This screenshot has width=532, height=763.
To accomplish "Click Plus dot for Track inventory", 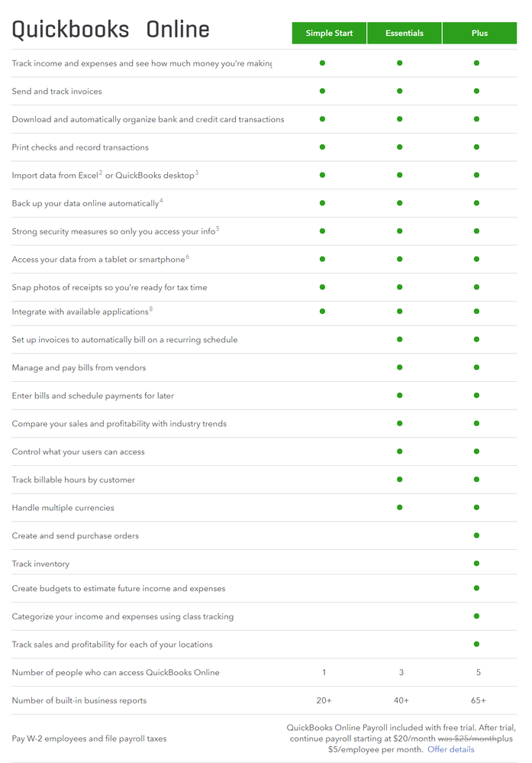I will pos(476,563).
